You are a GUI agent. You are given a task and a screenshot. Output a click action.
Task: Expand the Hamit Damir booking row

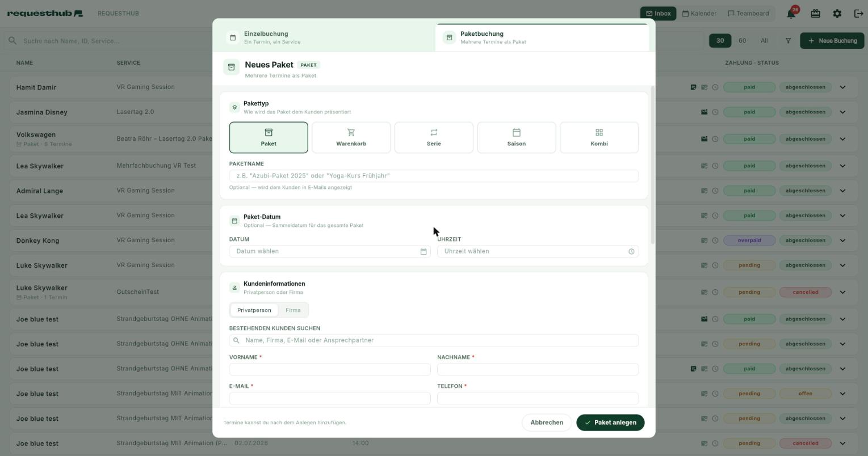pos(842,87)
